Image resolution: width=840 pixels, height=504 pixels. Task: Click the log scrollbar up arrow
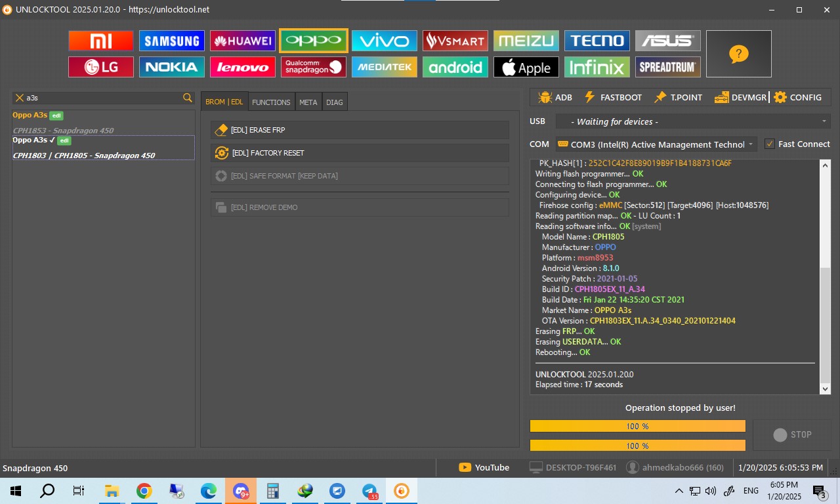click(x=826, y=165)
